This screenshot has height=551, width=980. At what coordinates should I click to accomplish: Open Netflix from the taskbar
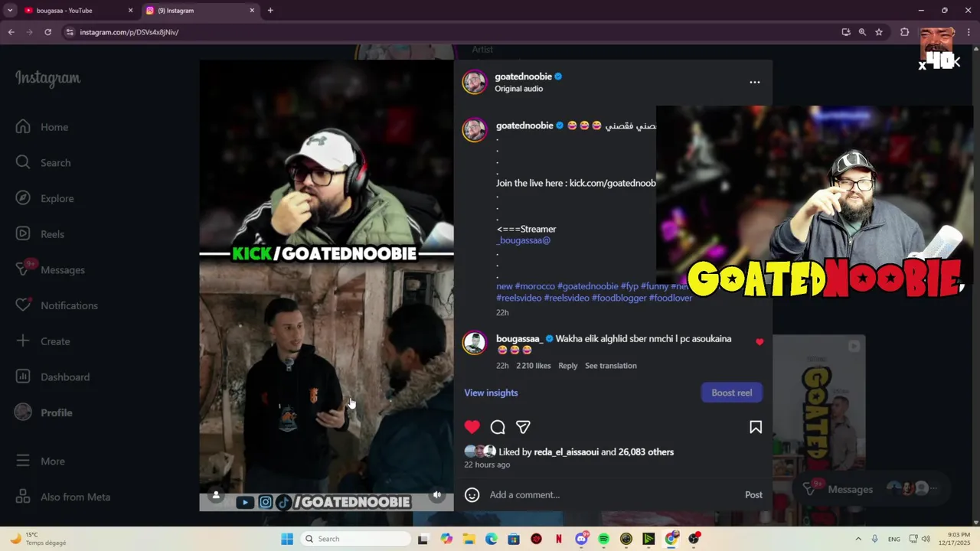tap(559, 539)
